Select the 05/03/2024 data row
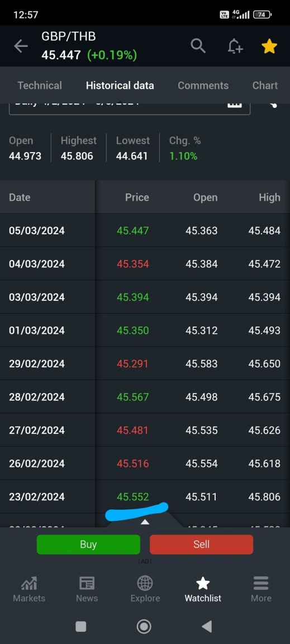The width and height of the screenshot is (290, 644). [x=145, y=230]
